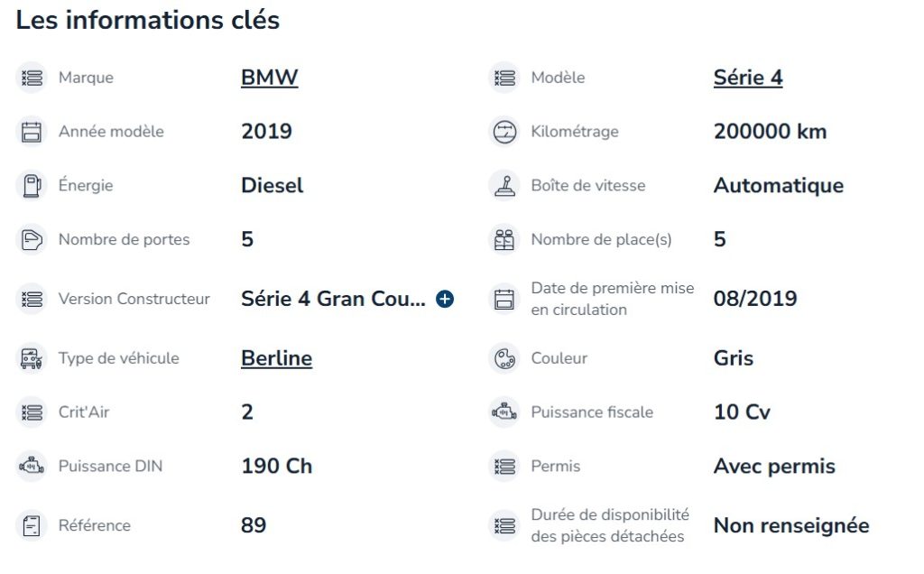
Task: Click the Les informations clés heading
Action: (x=148, y=21)
